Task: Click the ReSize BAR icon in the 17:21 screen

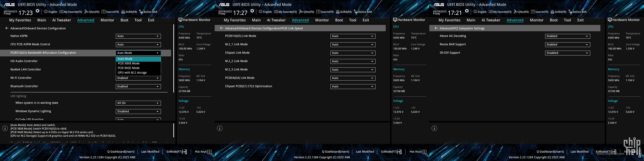Action: [x=570, y=12]
